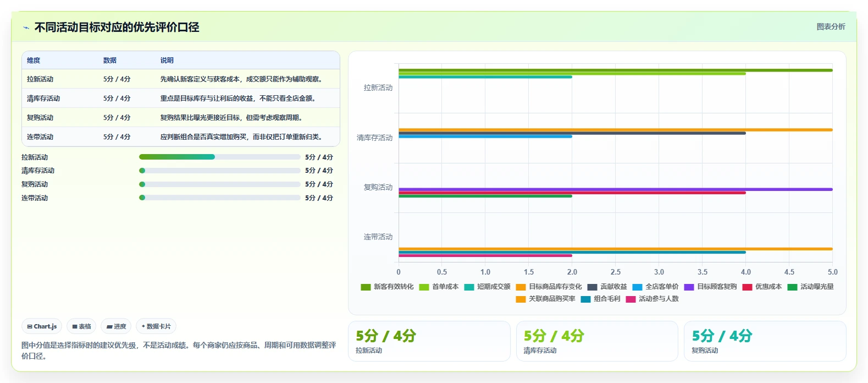The height and width of the screenshot is (383, 868).
Task: Hide the 关联商品购买率 series in the legend
Action: coord(545,299)
